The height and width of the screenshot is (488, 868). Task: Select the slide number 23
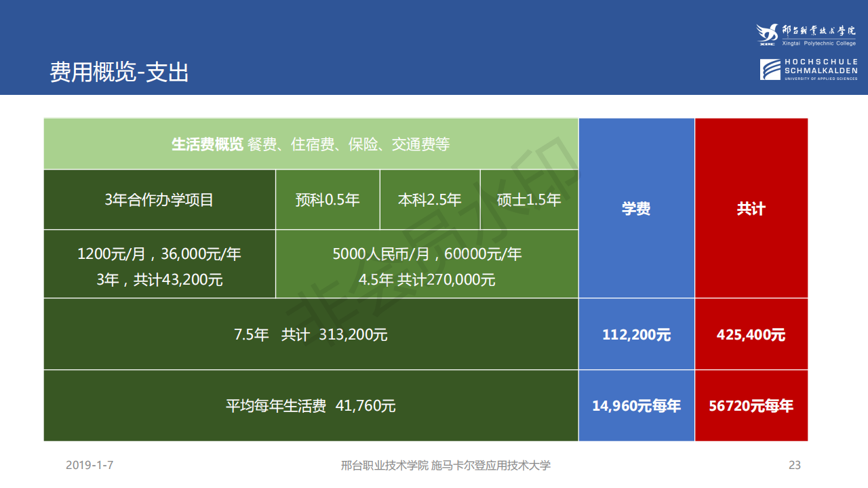click(795, 465)
